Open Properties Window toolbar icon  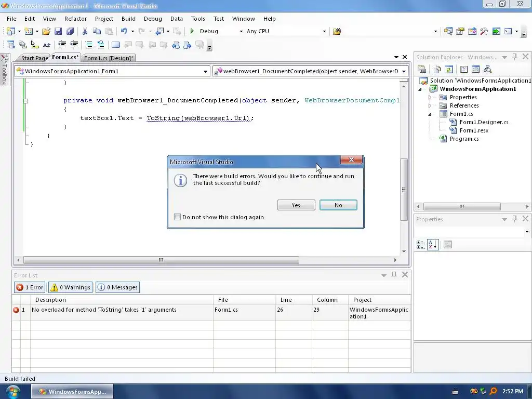pos(460,31)
